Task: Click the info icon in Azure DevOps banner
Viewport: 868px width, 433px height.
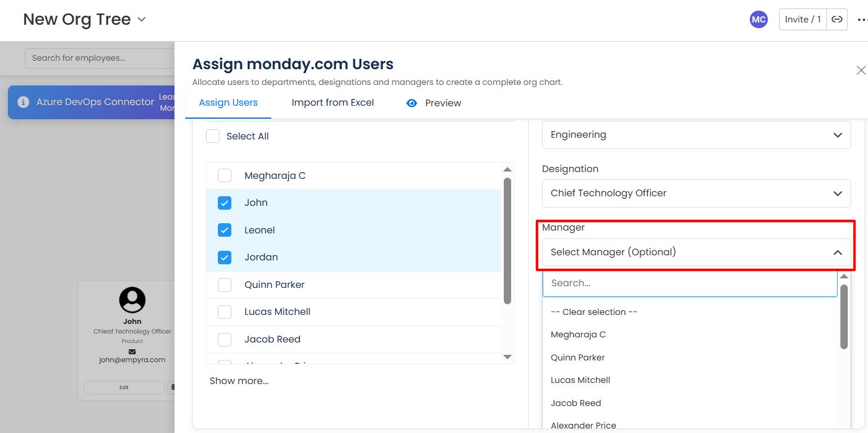Action: (23, 102)
